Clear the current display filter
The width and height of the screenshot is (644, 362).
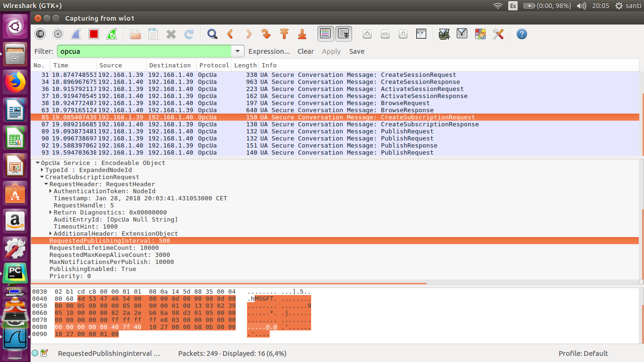305,51
